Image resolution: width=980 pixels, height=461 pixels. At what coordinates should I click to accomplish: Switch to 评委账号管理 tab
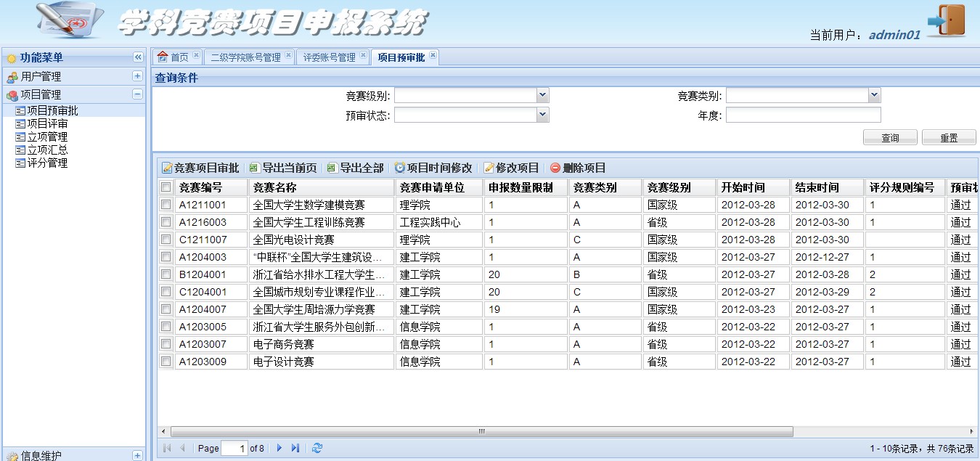click(x=329, y=57)
